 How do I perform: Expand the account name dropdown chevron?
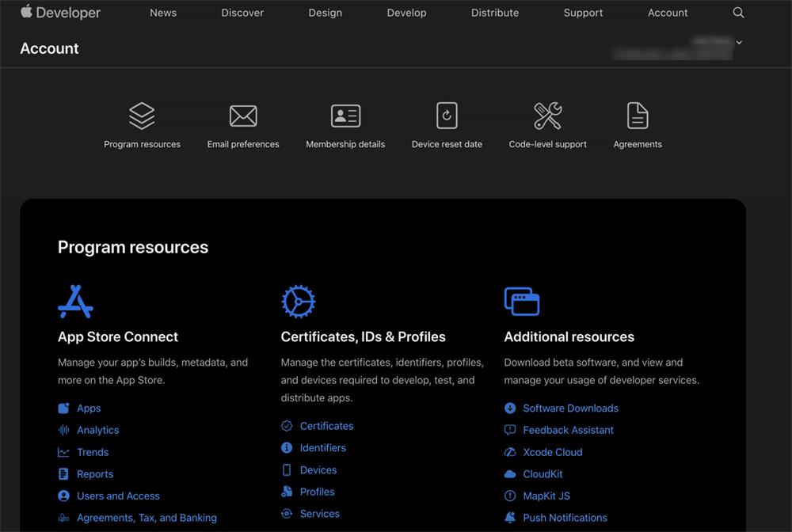coord(738,43)
